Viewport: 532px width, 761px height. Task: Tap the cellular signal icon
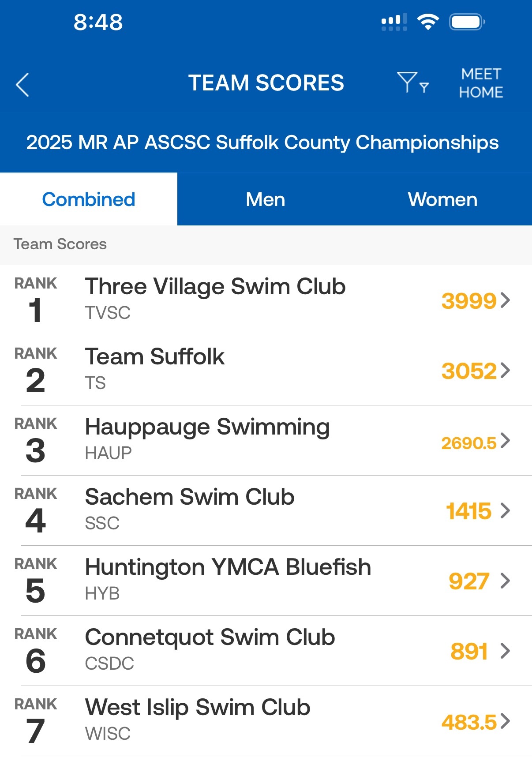point(394,22)
